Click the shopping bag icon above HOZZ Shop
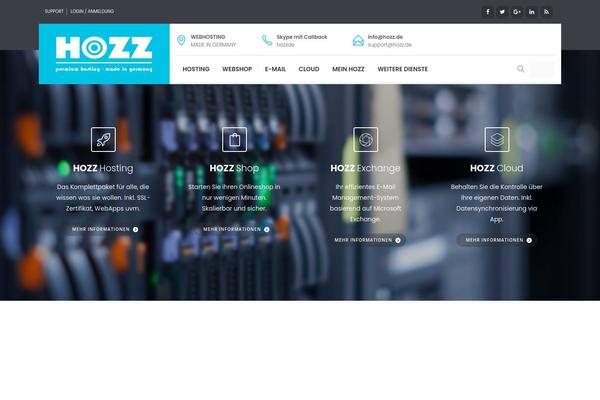The image size is (600, 400). pyautogui.click(x=235, y=139)
